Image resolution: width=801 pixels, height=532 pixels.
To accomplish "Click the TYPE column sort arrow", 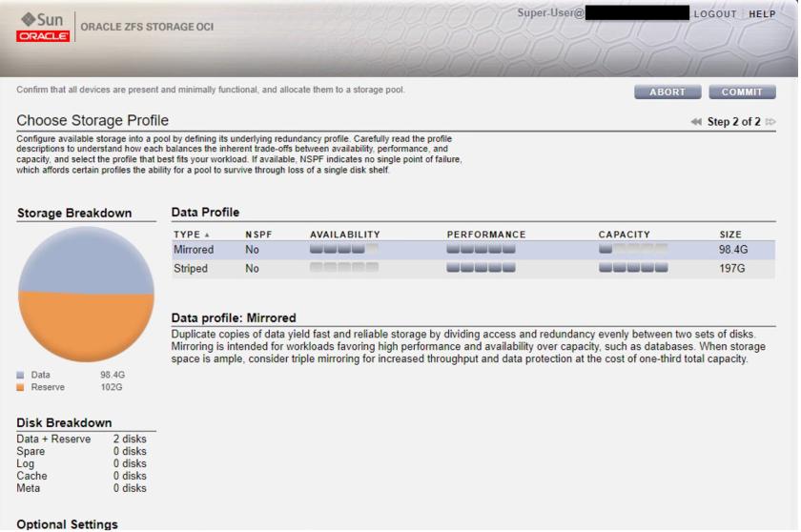I will tap(208, 235).
